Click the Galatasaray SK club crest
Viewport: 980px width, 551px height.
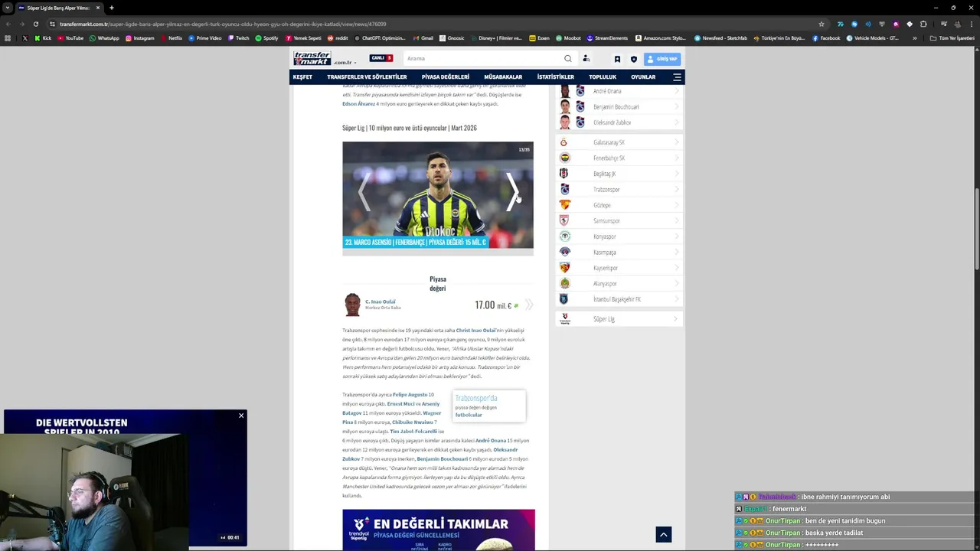tap(564, 142)
